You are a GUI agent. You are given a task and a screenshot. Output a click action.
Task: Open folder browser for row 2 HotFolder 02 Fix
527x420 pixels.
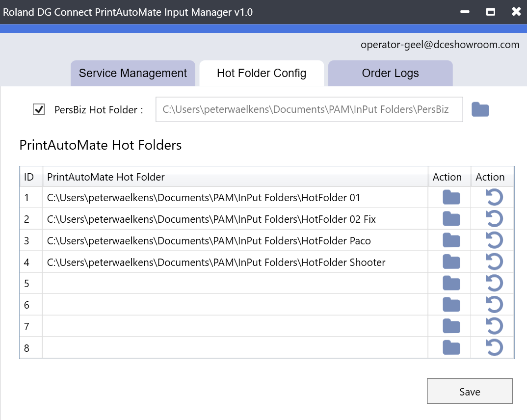coord(451,219)
